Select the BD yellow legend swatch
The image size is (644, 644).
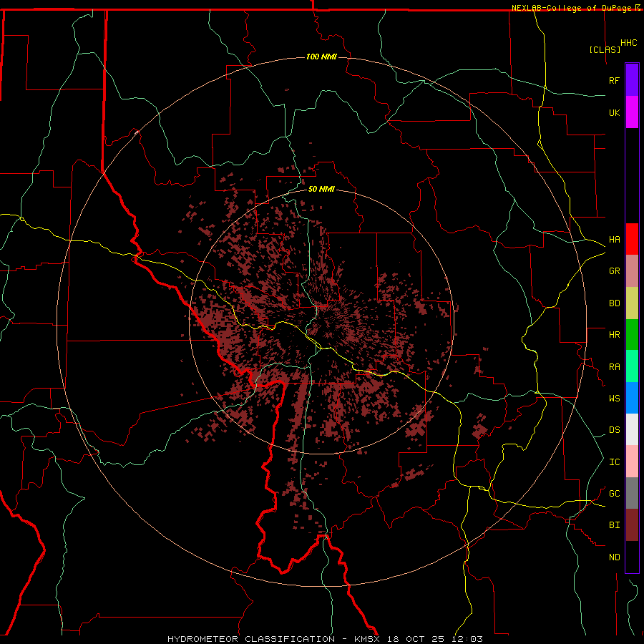coord(632,303)
